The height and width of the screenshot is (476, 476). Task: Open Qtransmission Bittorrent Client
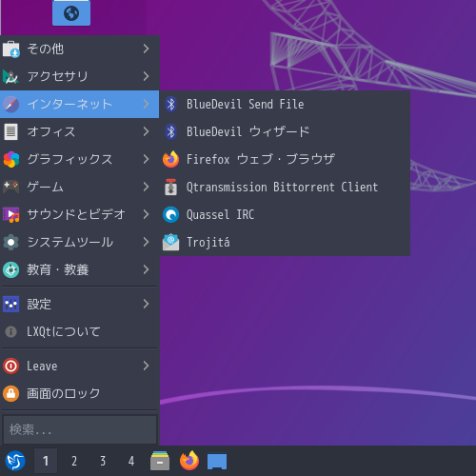tap(285, 187)
